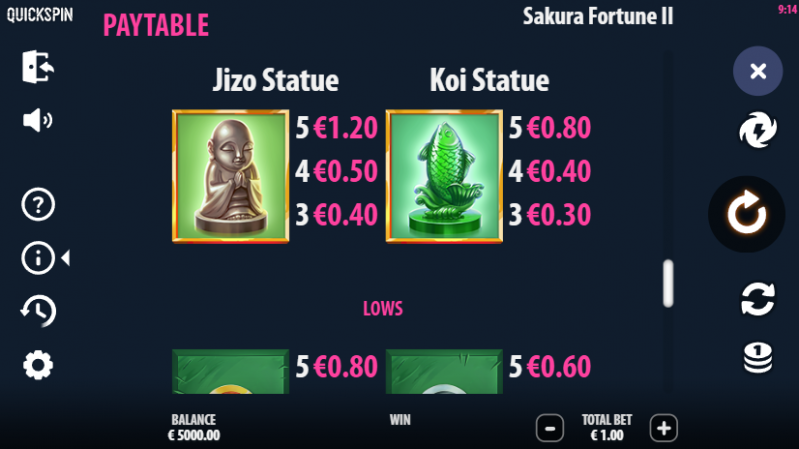The height and width of the screenshot is (449, 799).
Task: Open the paytable info icon
Action: 38,258
